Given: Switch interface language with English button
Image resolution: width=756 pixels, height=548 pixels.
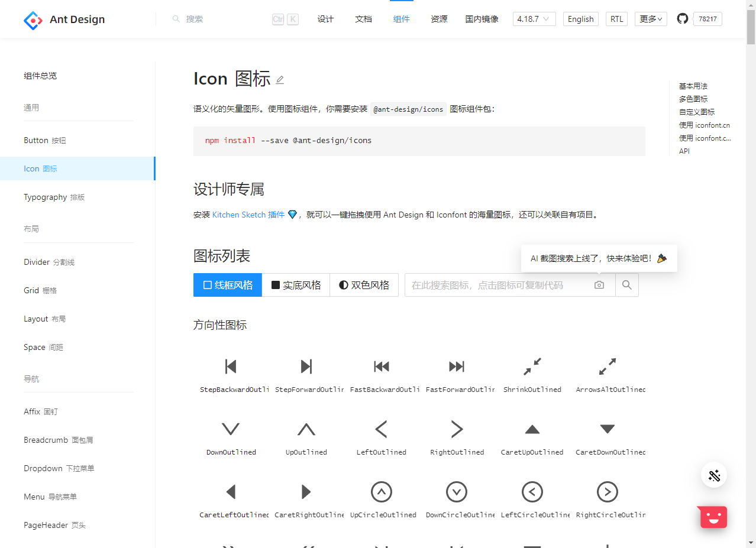Looking at the screenshot, I should [580, 18].
